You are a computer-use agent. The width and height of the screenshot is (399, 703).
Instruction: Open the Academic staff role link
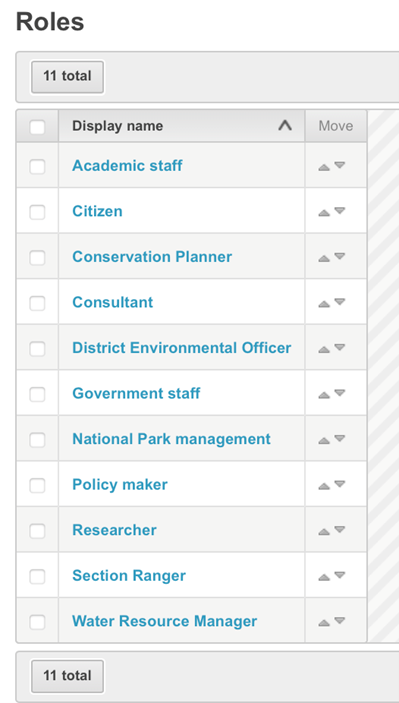click(x=127, y=165)
